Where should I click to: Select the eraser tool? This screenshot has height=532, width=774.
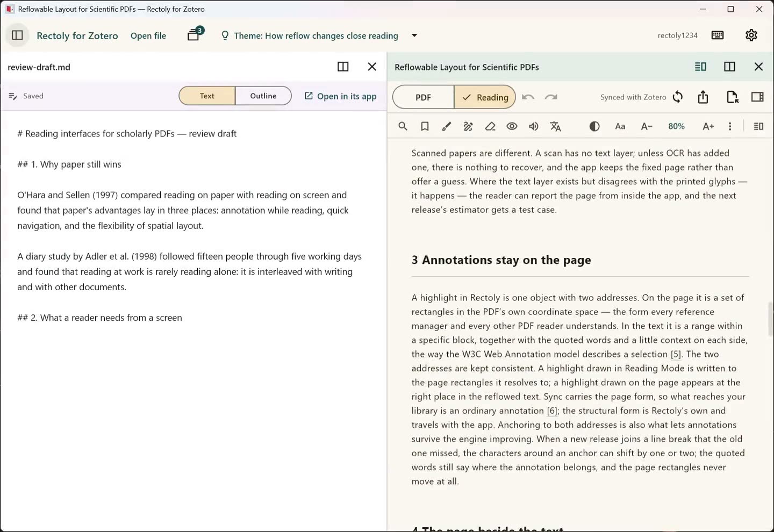tap(490, 126)
